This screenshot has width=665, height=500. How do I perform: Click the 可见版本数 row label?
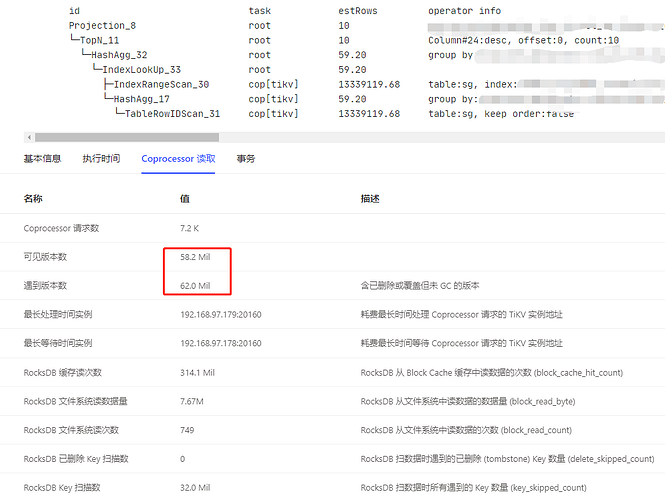45,257
